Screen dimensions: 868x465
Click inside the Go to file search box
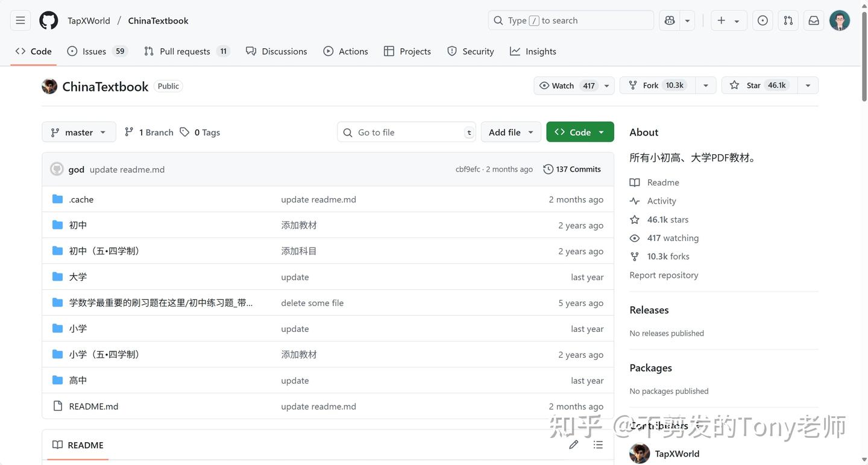[x=404, y=132]
